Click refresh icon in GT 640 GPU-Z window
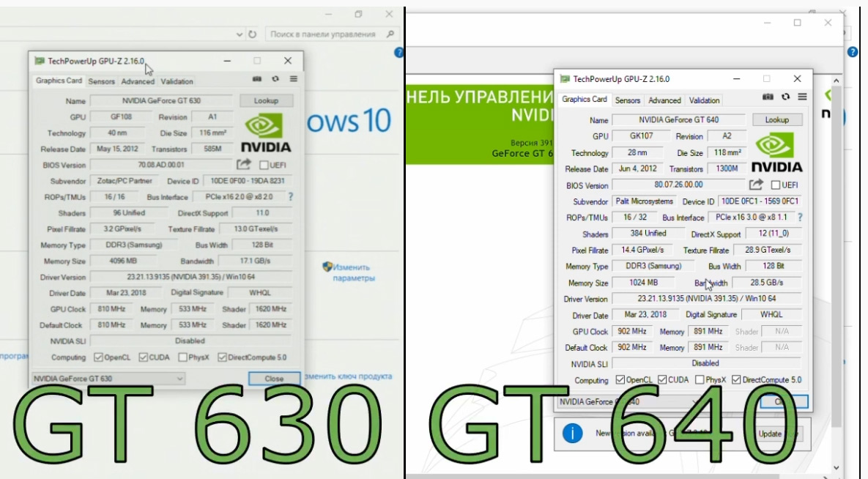868x479 pixels. pos(785,97)
